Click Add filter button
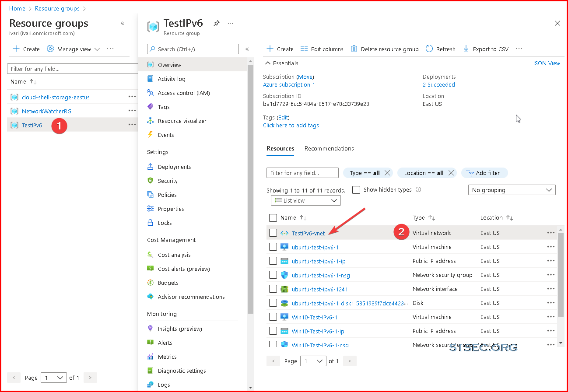 pyautogui.click(x=484, y=173)
